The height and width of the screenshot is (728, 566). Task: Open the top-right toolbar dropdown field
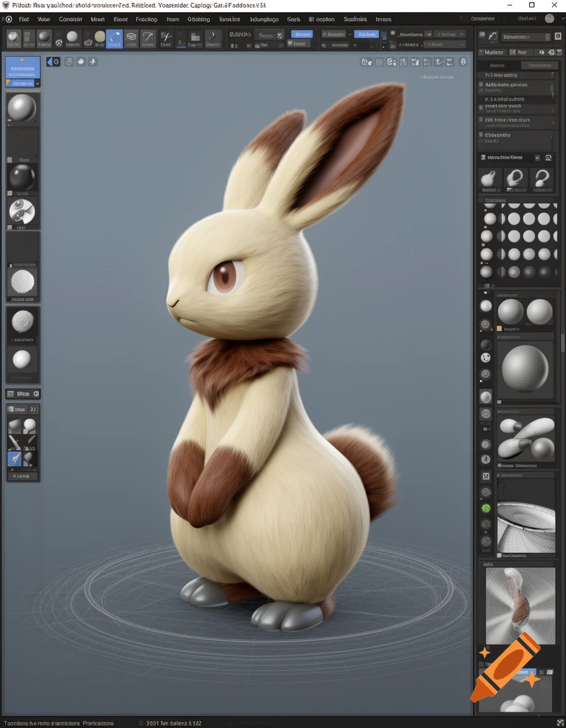point(449,34)
